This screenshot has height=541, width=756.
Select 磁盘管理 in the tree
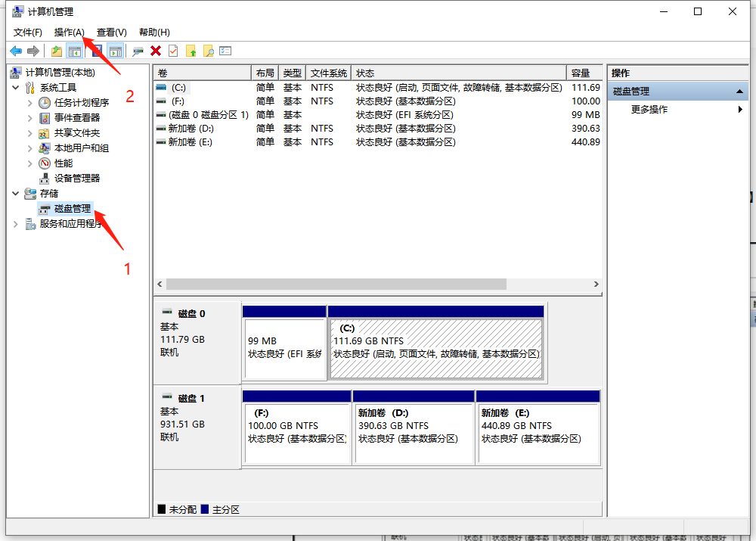point(72,209)
